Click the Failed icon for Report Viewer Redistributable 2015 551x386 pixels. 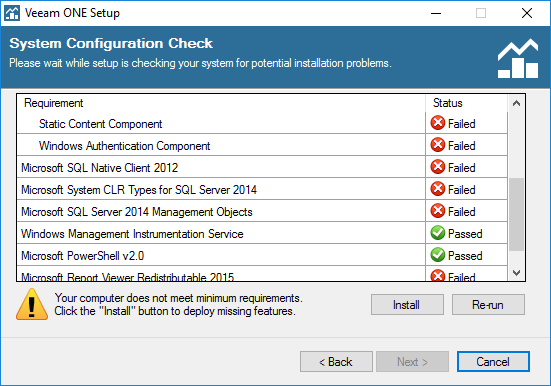[437, 276]
